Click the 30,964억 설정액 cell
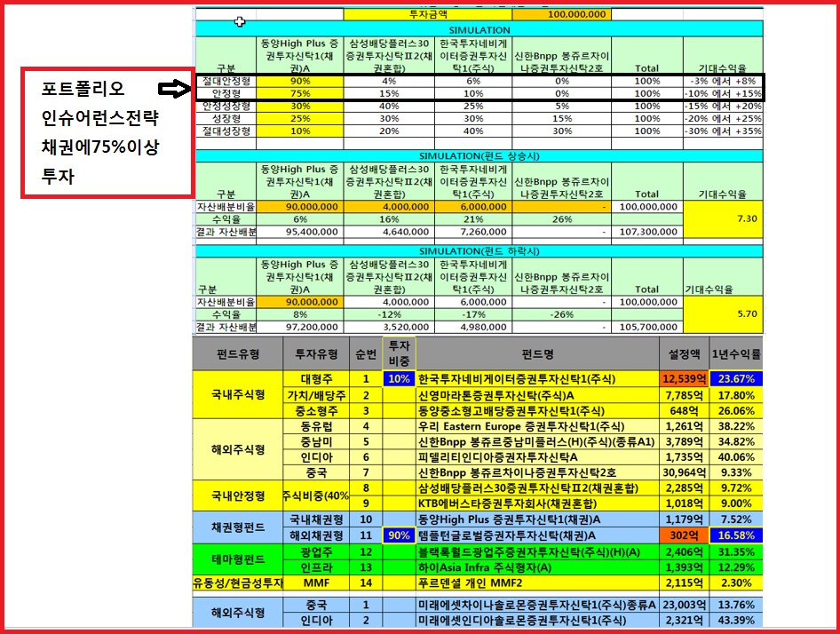Screen dimensions: 840x634 click(x=684, y=472)
